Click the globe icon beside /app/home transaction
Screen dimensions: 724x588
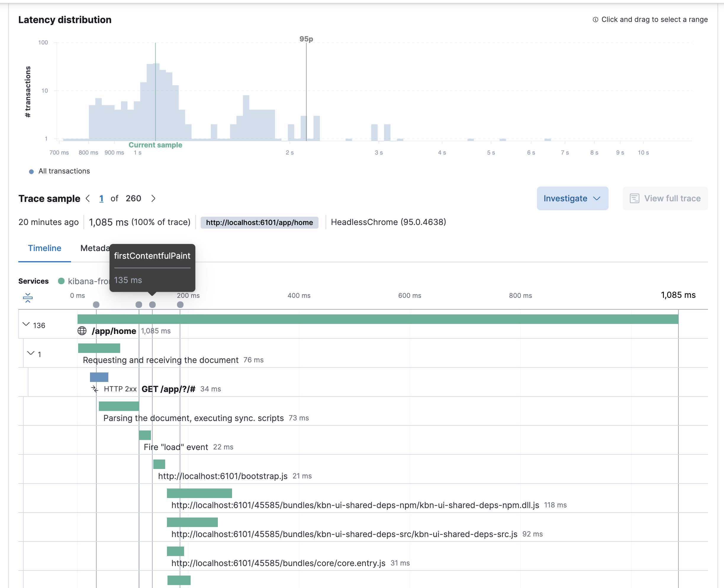pyautogui.click(x=82, y=331)
